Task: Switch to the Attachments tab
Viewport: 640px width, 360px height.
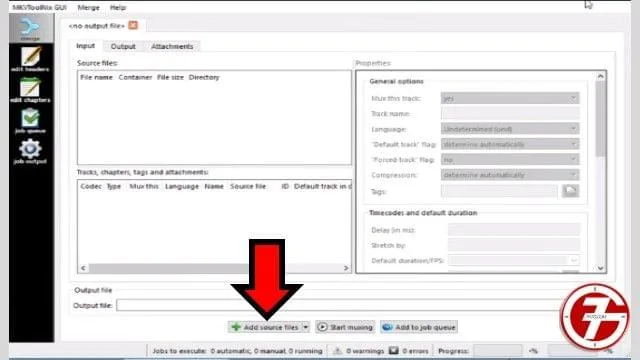Action: (172, 47)
